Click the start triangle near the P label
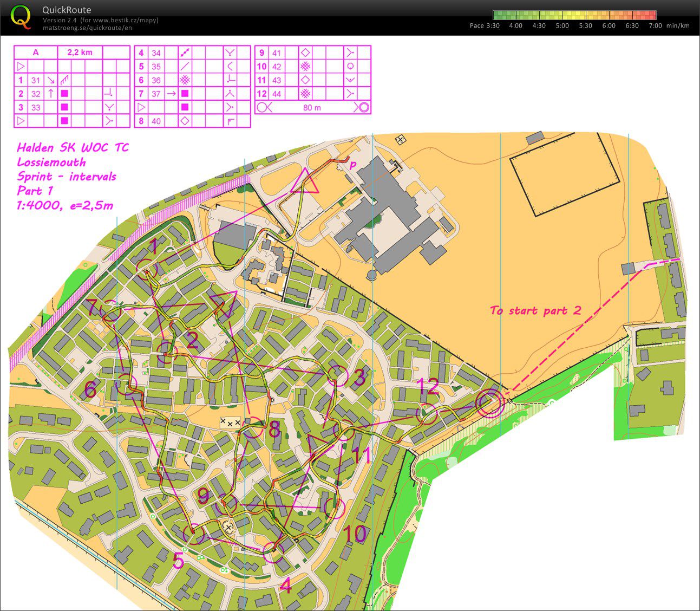Screen dimensions: 700x611 [x=304, y=182]
